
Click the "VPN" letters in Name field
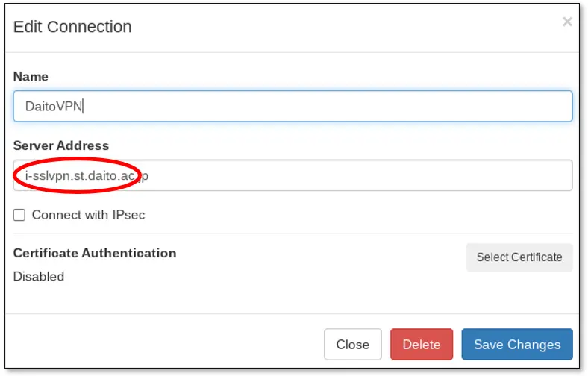(72, 107)
